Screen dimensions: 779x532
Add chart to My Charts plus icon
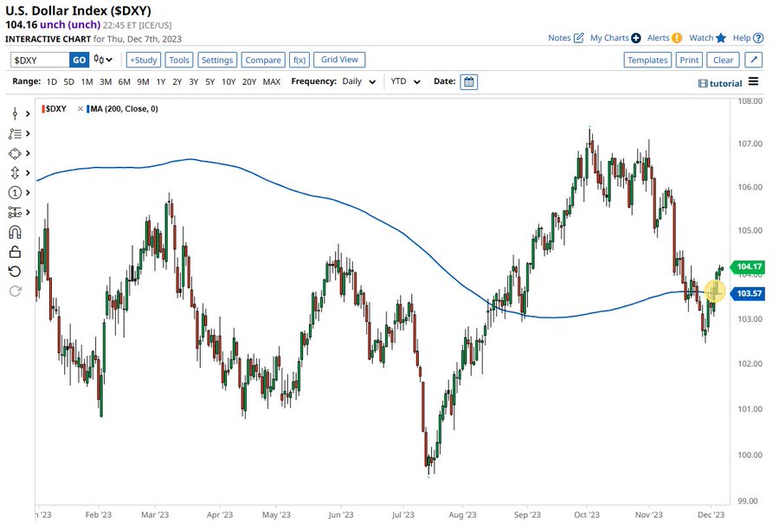point(636,38)
